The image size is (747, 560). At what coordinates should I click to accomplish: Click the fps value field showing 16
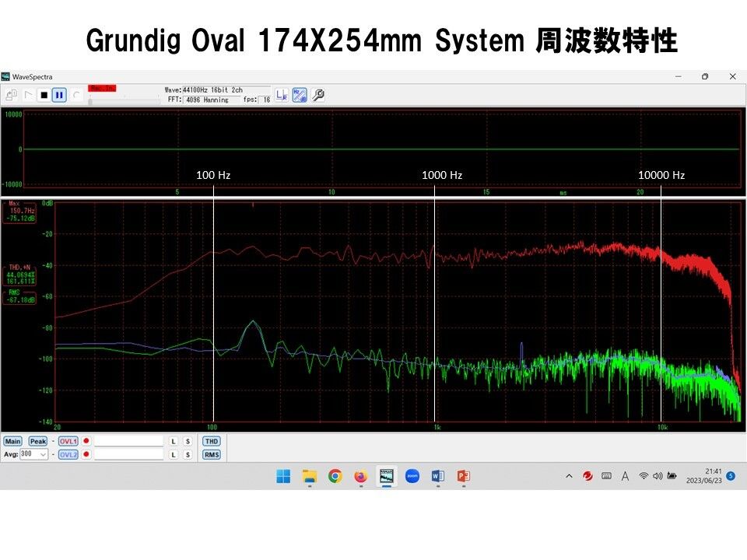pos(266,100)
